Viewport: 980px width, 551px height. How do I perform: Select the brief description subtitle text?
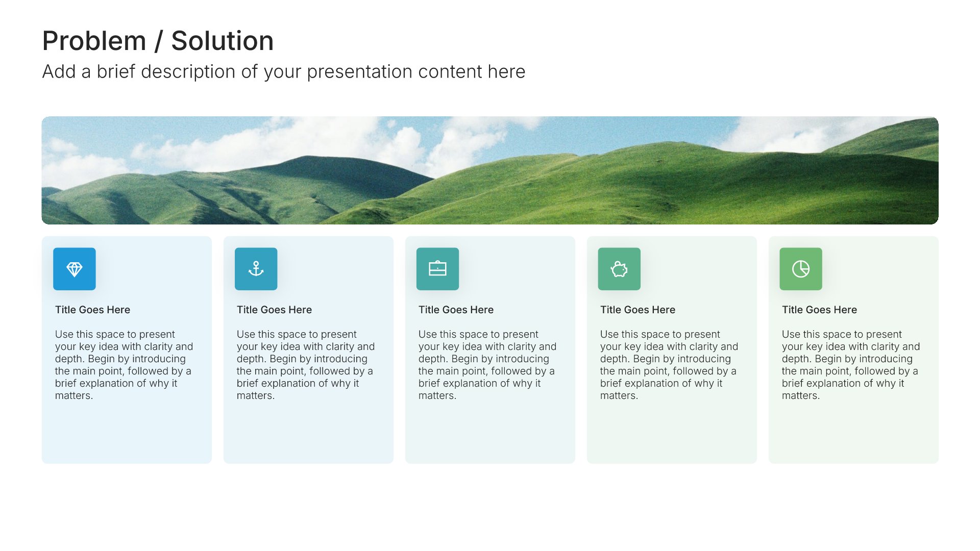(x=284, y=71)
